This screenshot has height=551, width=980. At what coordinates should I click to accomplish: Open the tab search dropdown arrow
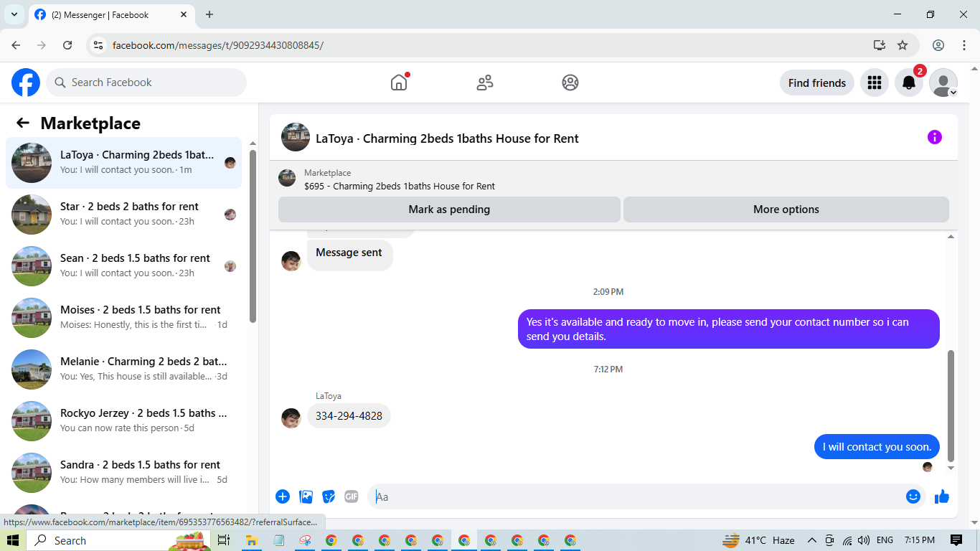click(14, 14)
